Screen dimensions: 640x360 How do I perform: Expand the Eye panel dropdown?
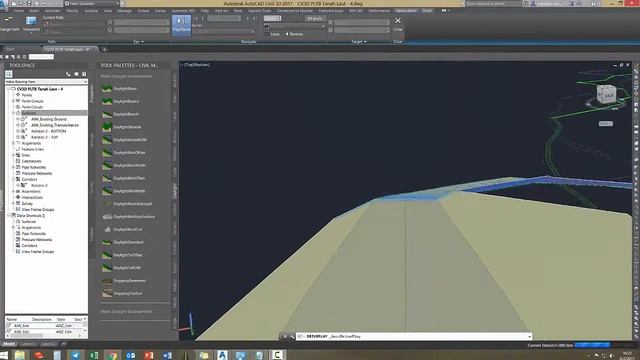[139, 42]
